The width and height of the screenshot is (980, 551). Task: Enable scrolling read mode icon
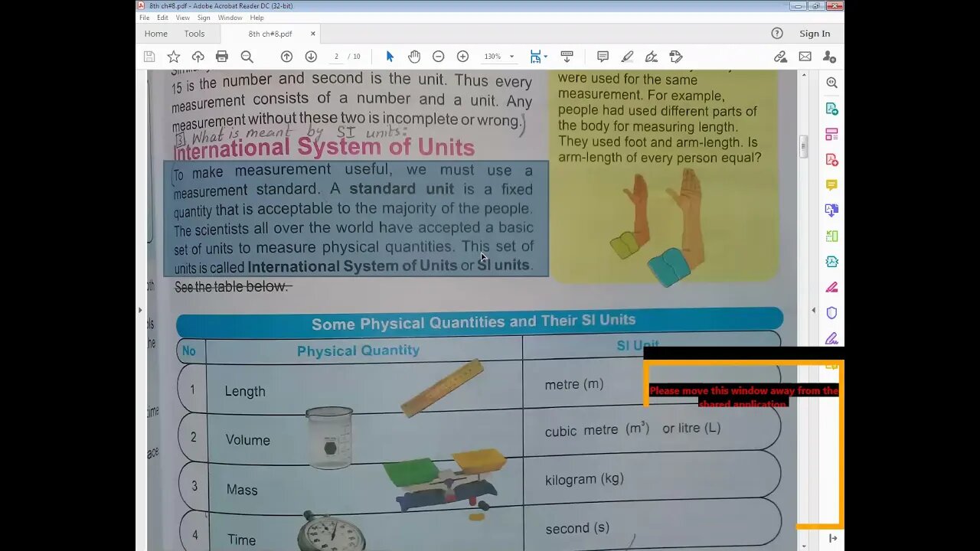[567, 57]
